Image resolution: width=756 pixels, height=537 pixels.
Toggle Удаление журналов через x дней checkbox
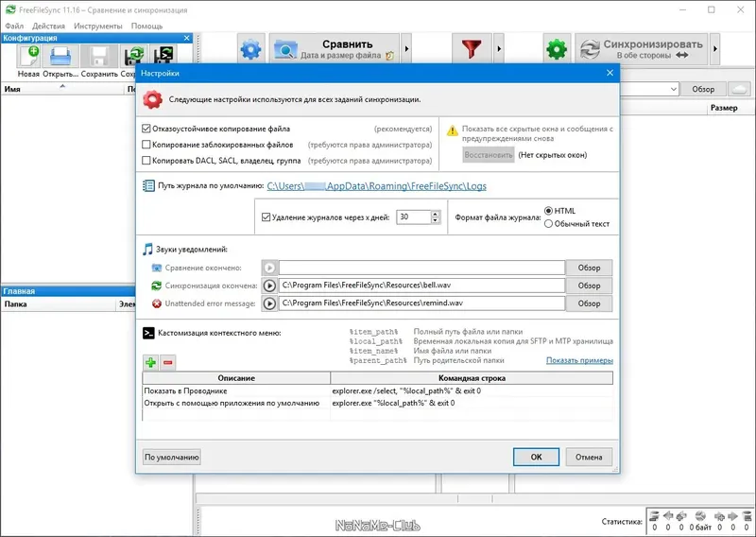266,217
